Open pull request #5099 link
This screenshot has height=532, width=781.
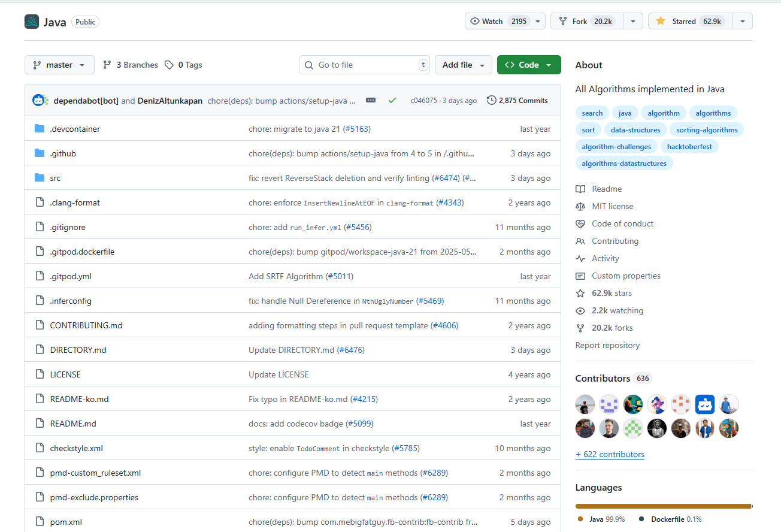pos(359,424)
